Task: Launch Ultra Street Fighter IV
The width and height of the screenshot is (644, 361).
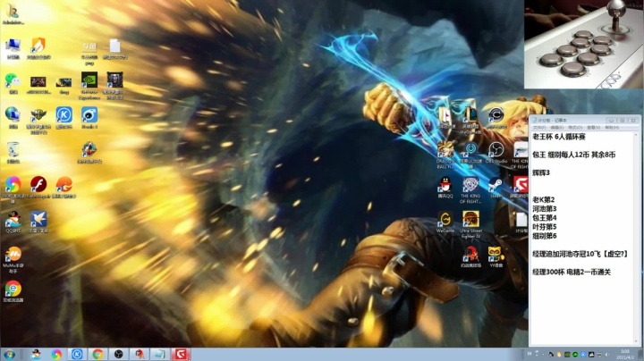Action: [x=470, y=225]
